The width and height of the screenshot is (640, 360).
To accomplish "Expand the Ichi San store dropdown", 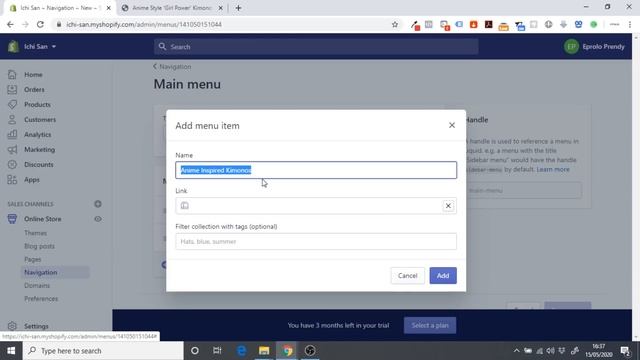I will [x=40, y=47].
